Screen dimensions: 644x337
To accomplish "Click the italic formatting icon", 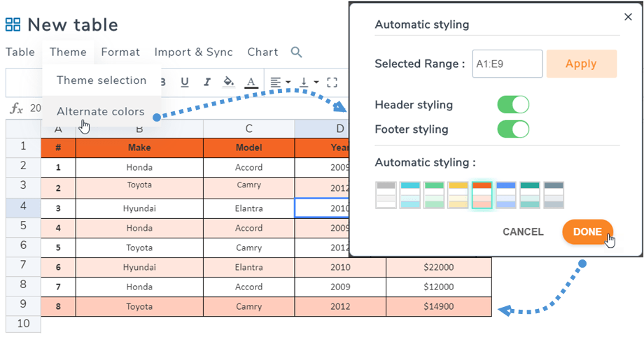I will (206, 83).
